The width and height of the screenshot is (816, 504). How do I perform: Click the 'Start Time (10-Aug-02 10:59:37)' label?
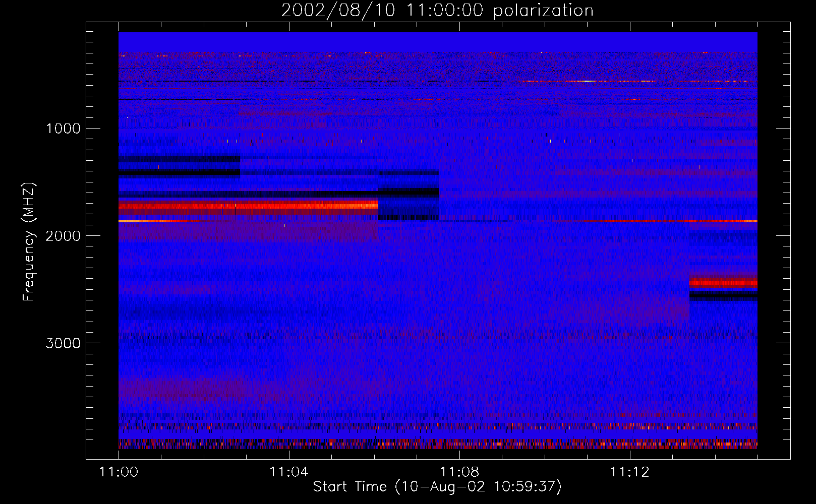coord(437,487)
